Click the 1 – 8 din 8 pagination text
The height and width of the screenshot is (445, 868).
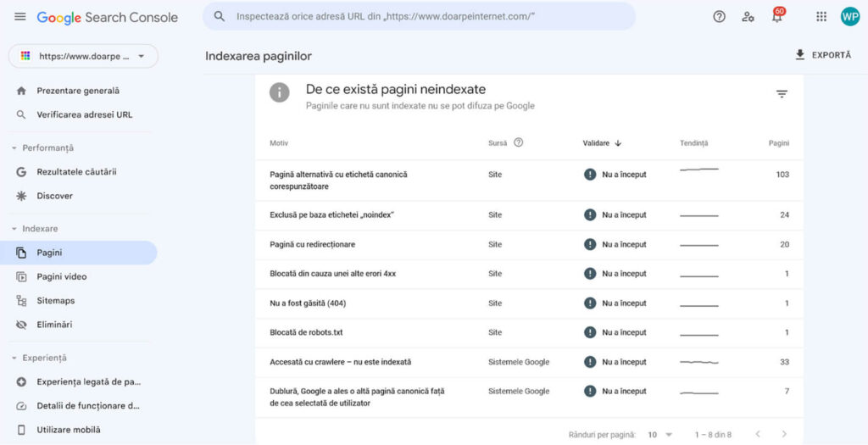coord(713,435)
